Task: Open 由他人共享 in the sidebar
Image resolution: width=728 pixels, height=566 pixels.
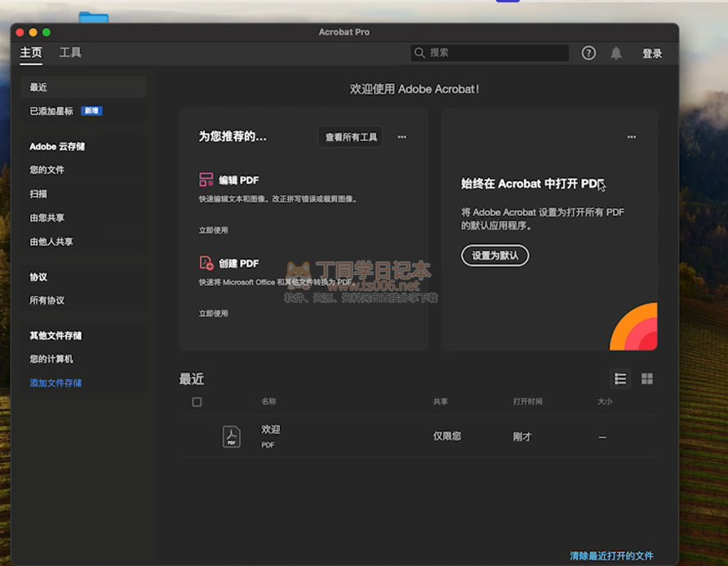Action: coord(51,242)
